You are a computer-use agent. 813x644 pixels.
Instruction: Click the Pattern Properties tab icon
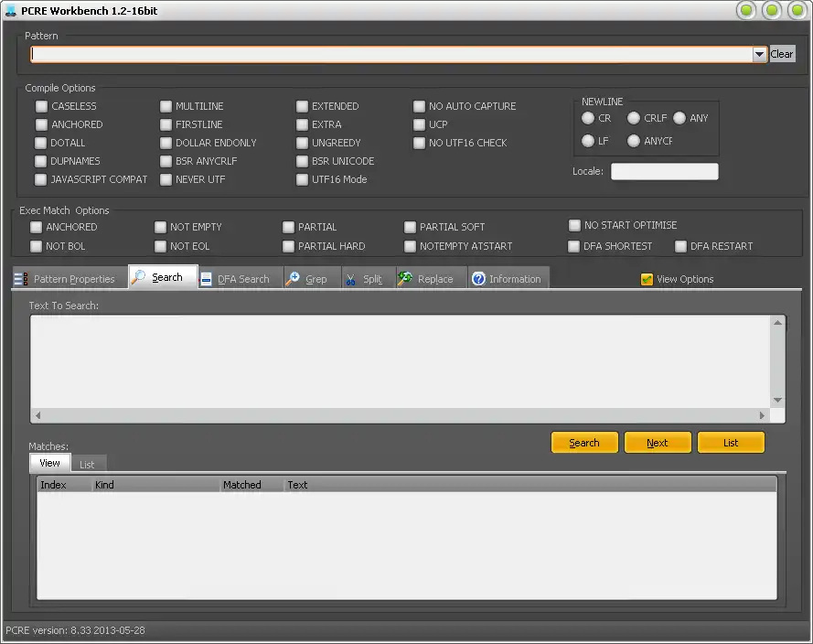point(21,279)
